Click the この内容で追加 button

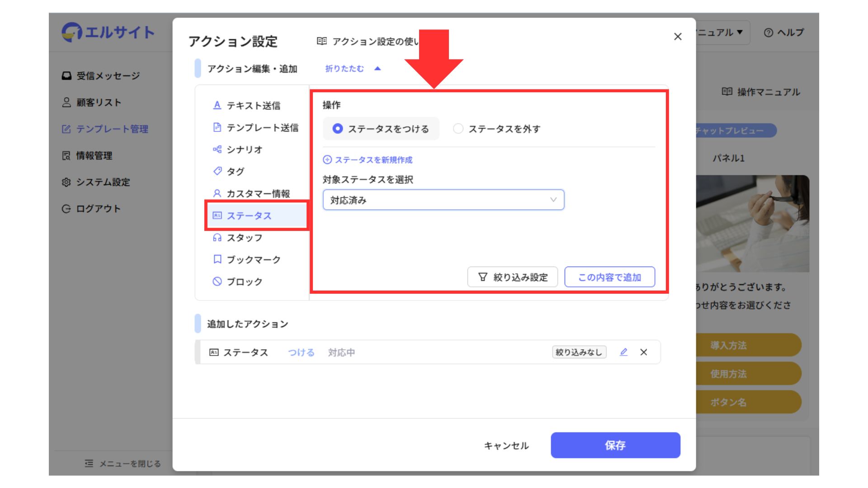click(609, 277)
